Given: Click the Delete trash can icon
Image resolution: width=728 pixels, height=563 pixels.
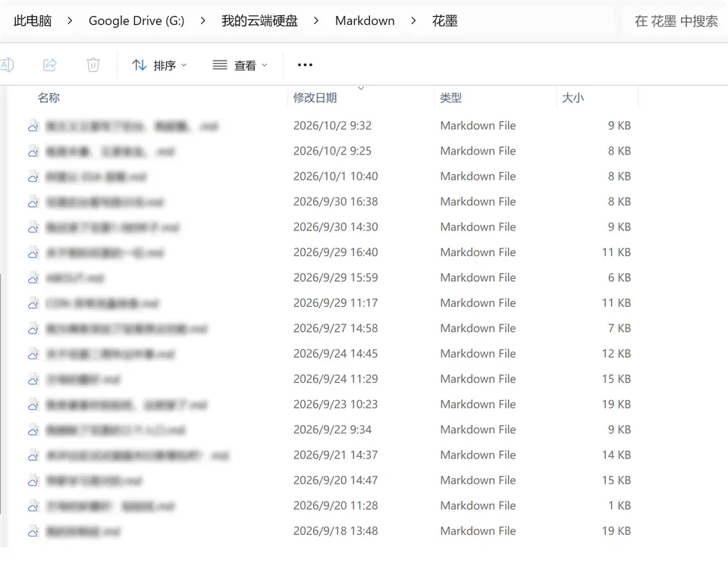Looking at the screenshot, I should pyautogui.click(x=93, y=65).
